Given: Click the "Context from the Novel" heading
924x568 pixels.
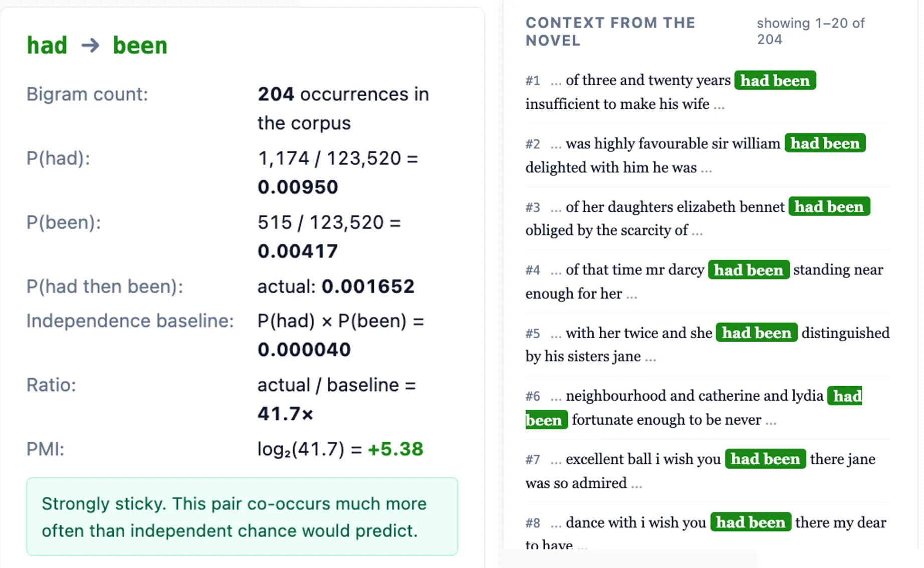Looking at the screenshot, I should [x=610, y=31].
